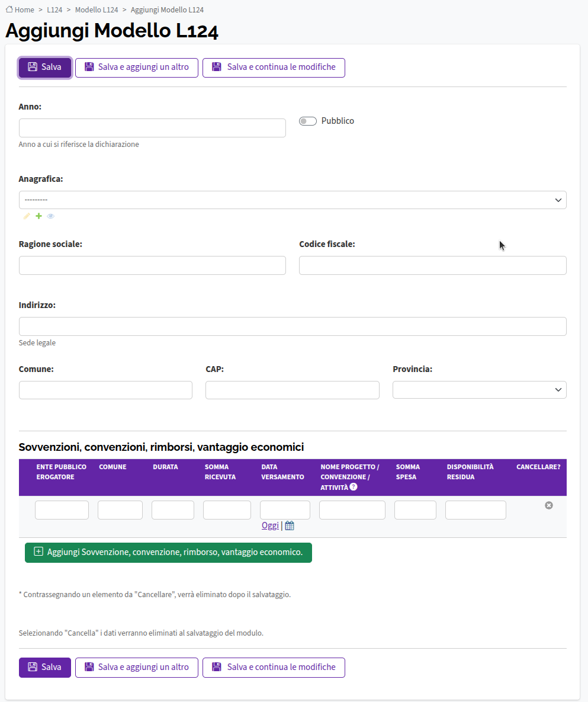Click the Ente Pubblico Erogatore table input

coord(62,510)
